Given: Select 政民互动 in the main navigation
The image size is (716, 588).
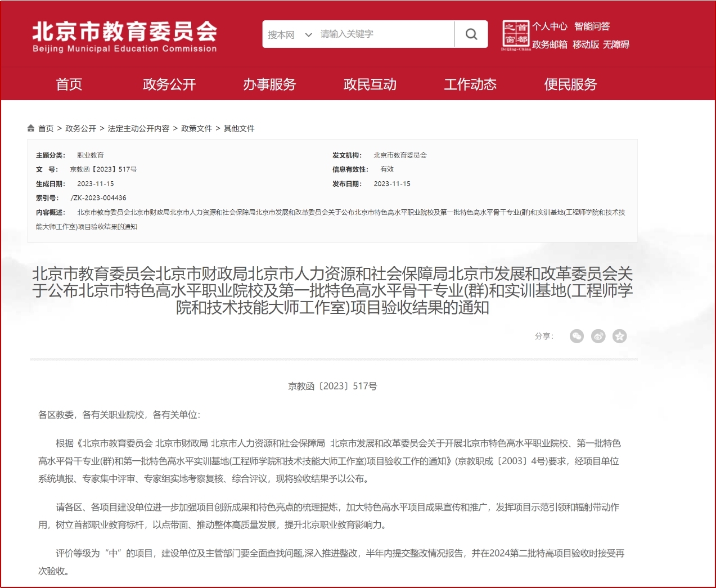Looking at the screenshot, I should click(370, 84).
